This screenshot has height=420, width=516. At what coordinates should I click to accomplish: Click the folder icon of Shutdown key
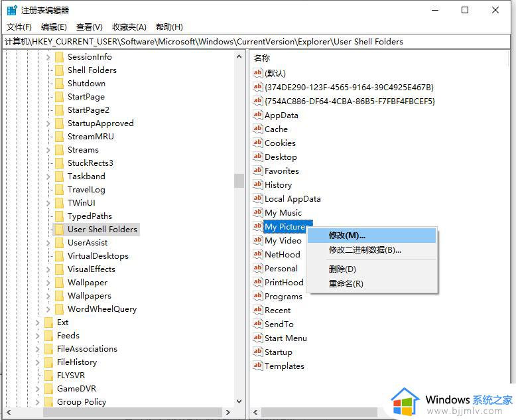[59, 84]
